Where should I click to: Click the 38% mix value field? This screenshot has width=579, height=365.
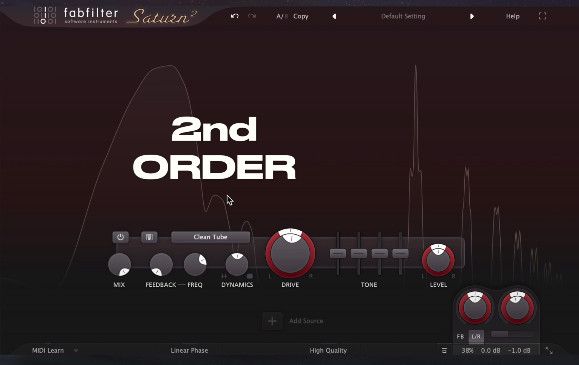467,351
